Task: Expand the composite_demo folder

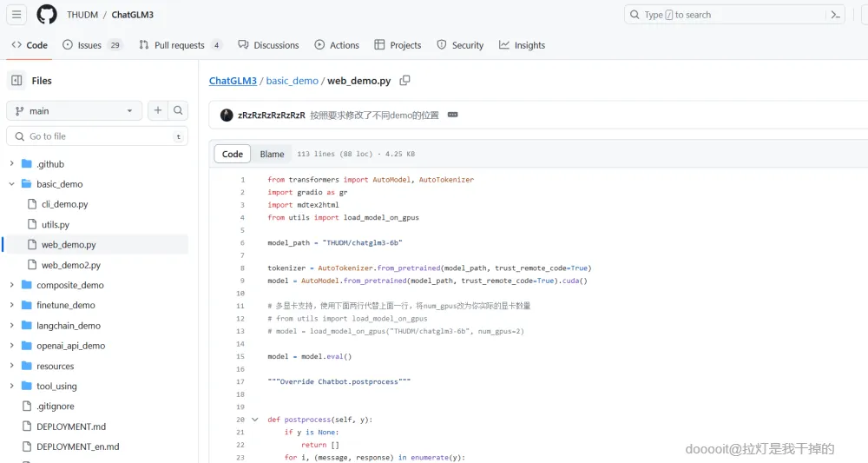Action: tap(12, 285)
